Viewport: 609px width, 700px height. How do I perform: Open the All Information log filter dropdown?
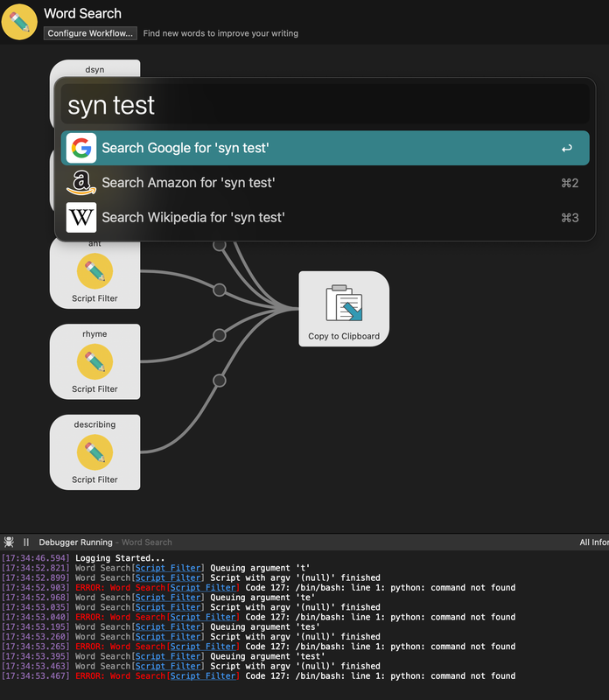point(594,542)
